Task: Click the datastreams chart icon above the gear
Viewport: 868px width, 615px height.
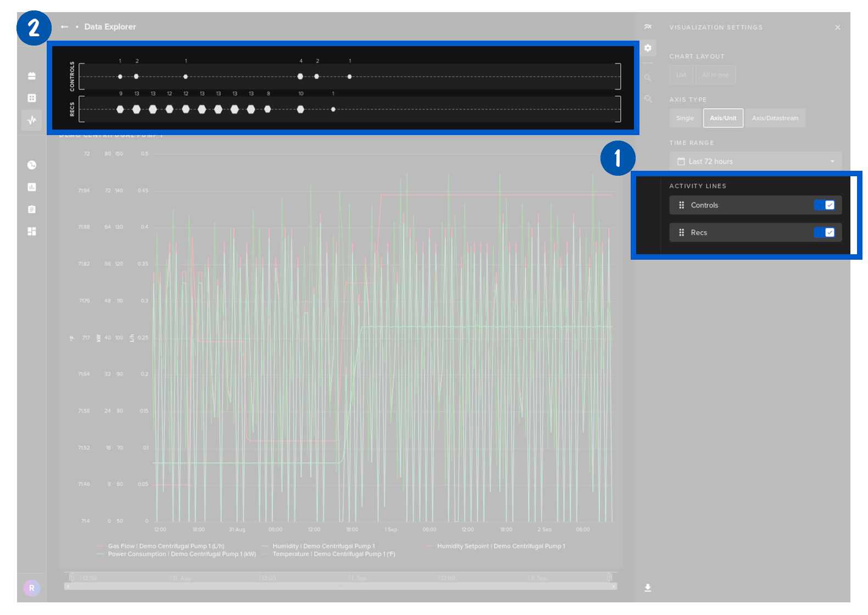Action: point(648,27)
